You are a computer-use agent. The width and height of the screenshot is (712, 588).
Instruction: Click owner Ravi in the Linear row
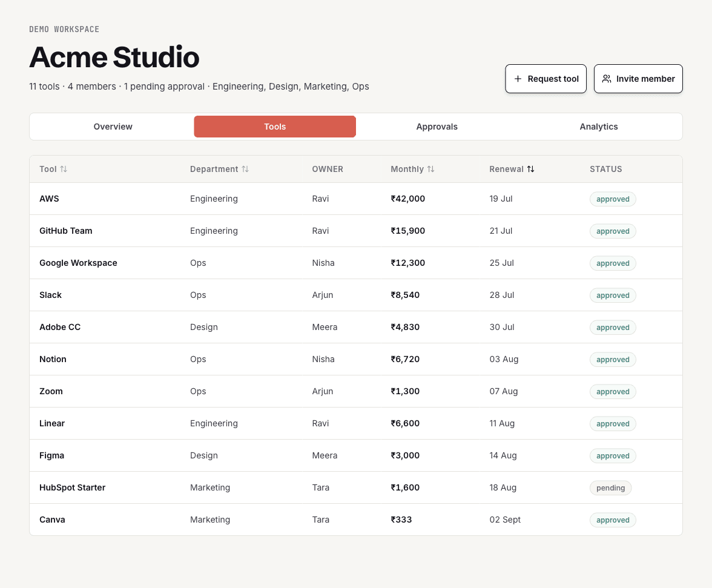[321, 424]
